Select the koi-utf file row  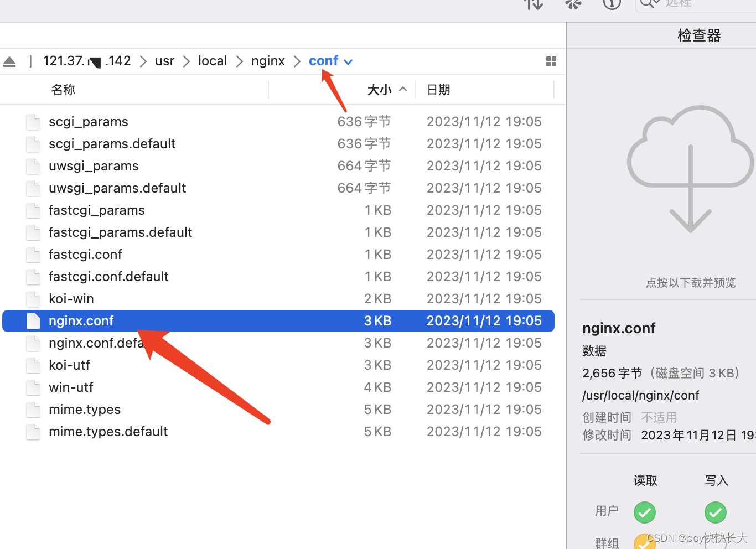pos(278,365)
